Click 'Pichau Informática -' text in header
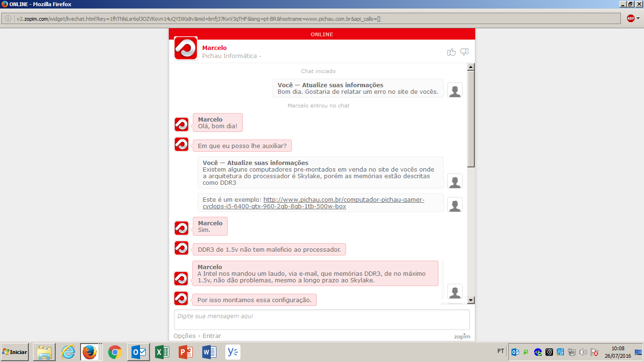Screen dimensions: 644x362 (231, 56)
